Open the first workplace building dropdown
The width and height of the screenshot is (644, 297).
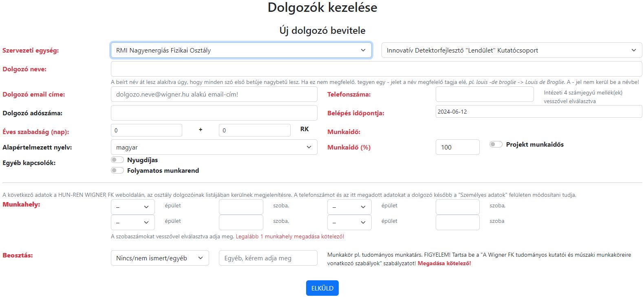(x=132, y=207)
